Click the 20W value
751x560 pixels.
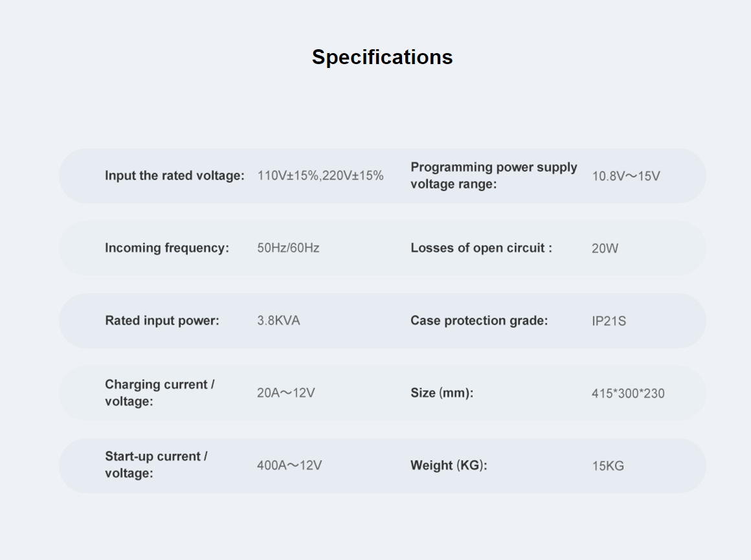(x=605, y=249)
